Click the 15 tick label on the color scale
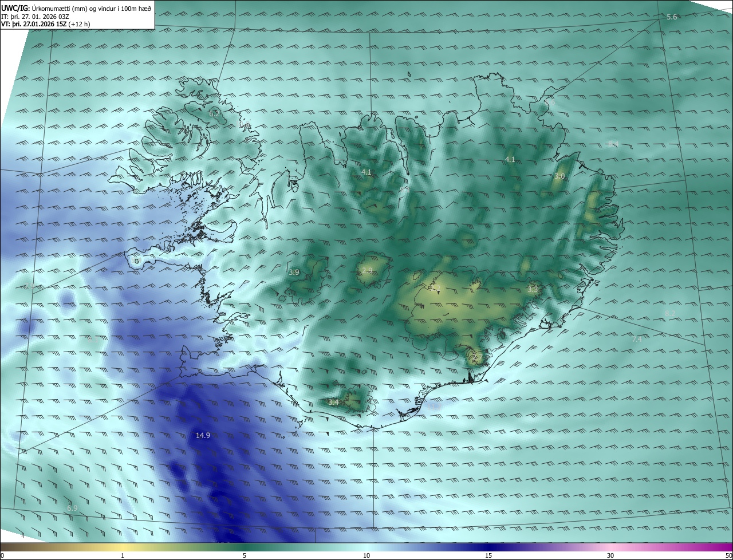Viewport: 733px width, 560px height. click(488, 555)
